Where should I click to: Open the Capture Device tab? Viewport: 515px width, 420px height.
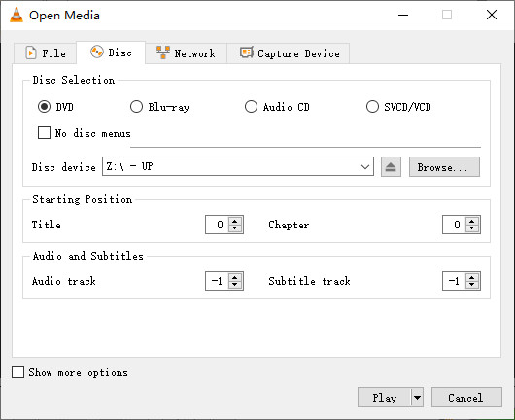coord(289,53)
